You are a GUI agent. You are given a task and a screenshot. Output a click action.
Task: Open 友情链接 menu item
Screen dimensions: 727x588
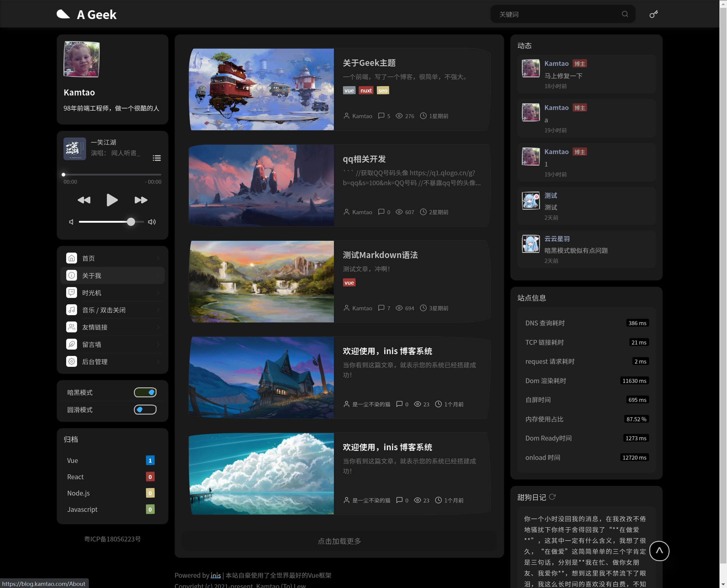(x=112, y=327)
